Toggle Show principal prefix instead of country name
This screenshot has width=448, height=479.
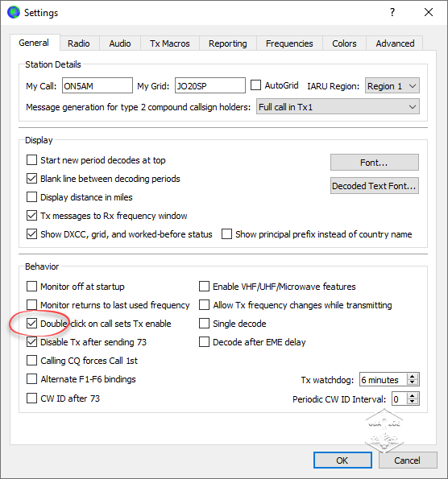coord(226,234)
